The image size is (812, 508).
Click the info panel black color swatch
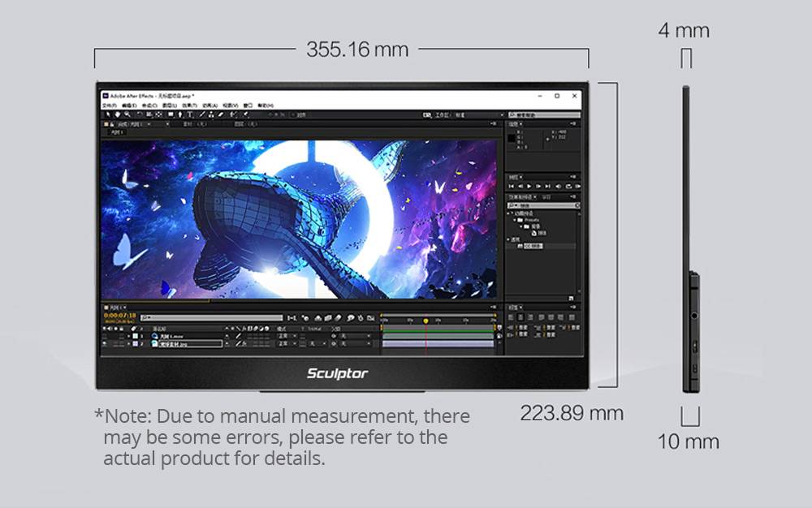click(512, 138)
